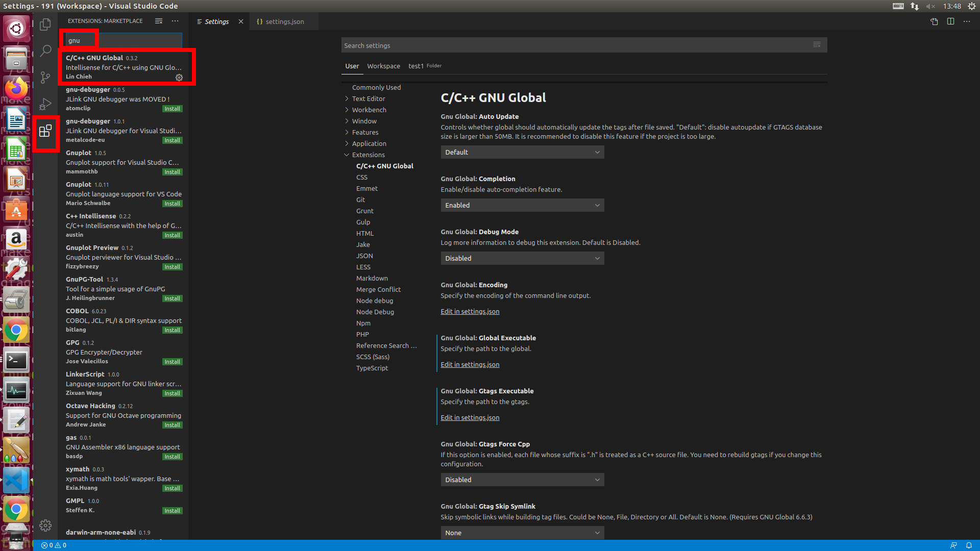
Task: Click the settings search filter icon
Action: 817,45
